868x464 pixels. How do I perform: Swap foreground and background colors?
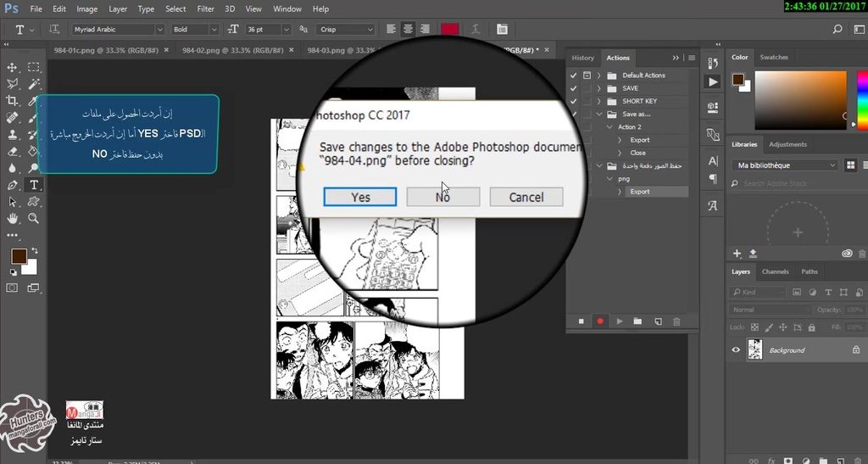[x=35, y=250]
